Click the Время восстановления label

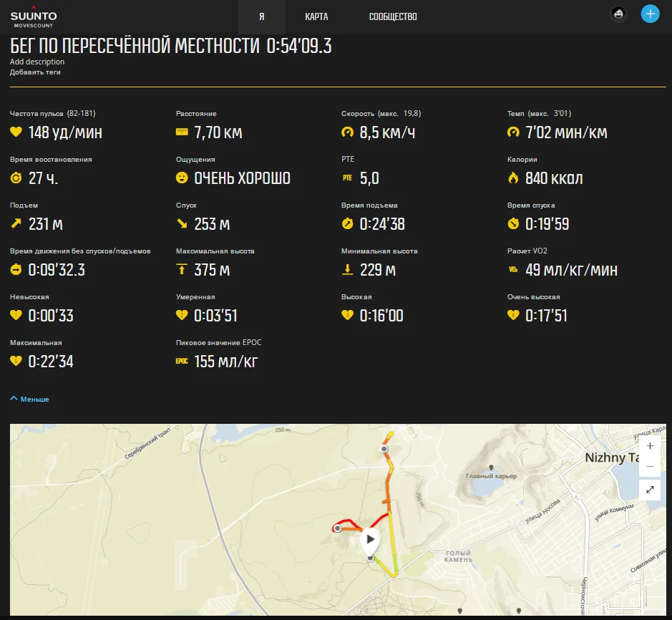point(51,160)
